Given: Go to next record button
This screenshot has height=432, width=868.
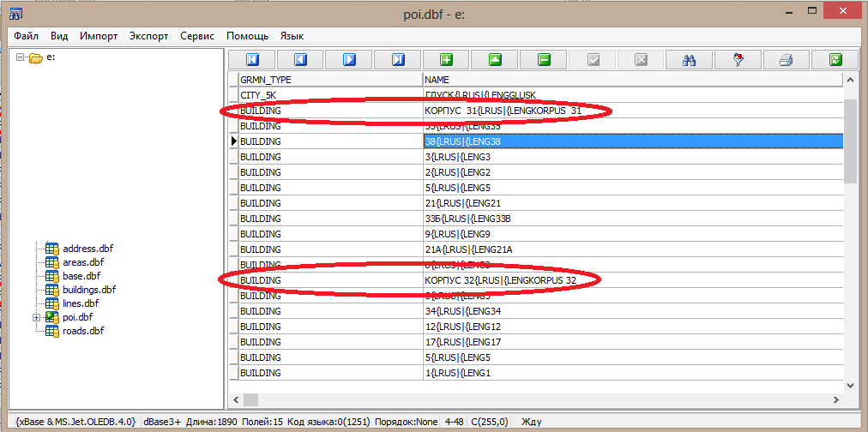Looking at the screenshot, I should (349, 60).
